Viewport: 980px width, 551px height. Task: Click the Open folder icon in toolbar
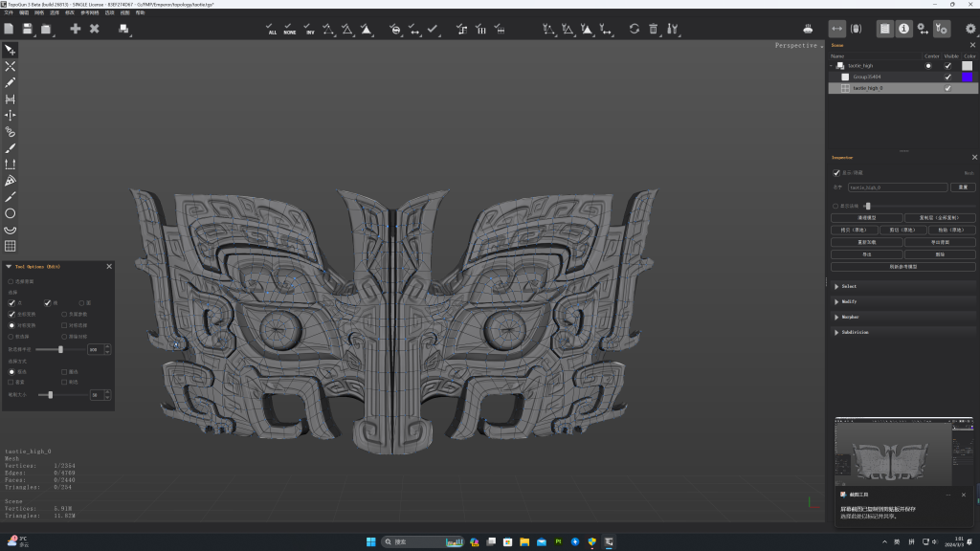(46, 29)
